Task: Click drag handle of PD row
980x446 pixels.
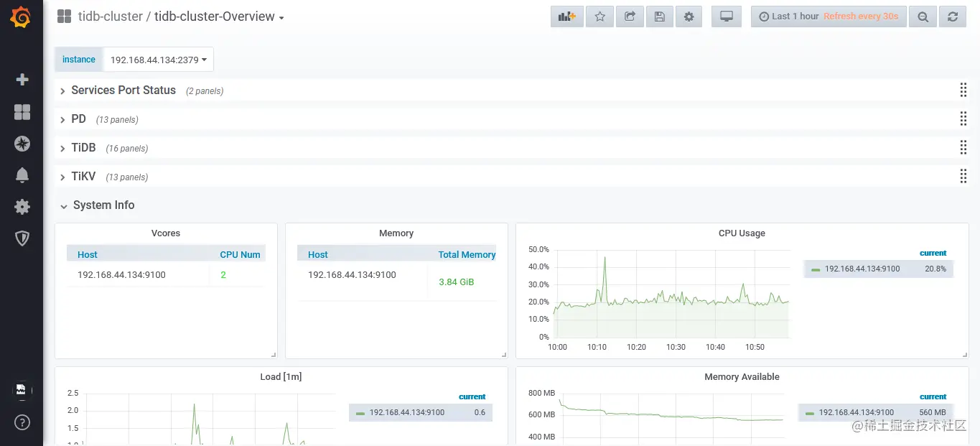Action: (x=963, y=119)
